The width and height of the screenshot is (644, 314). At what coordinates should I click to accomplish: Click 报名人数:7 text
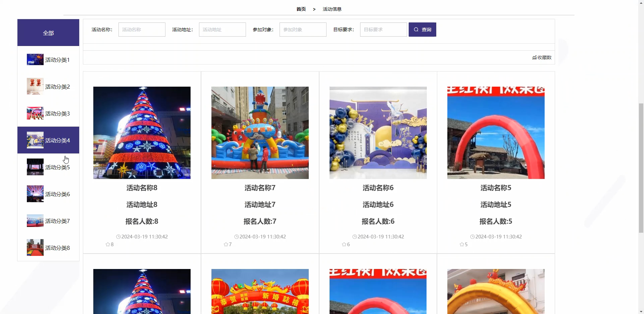coord(260,221)
